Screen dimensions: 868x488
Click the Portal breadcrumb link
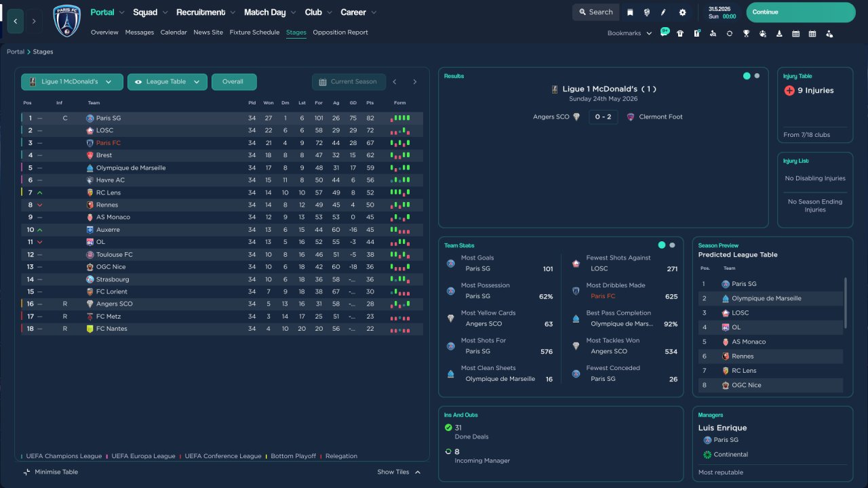pyautogui.click(x=16, y=52)
